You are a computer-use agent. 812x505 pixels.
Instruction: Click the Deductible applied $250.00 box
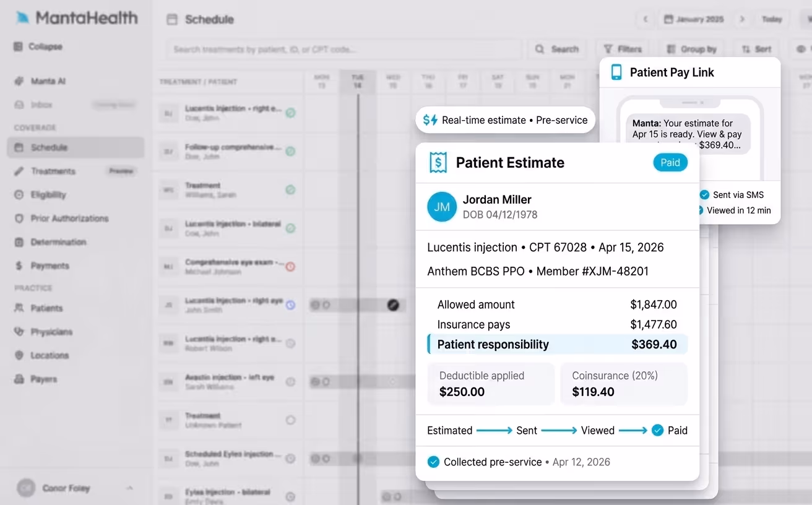point(491,384)
